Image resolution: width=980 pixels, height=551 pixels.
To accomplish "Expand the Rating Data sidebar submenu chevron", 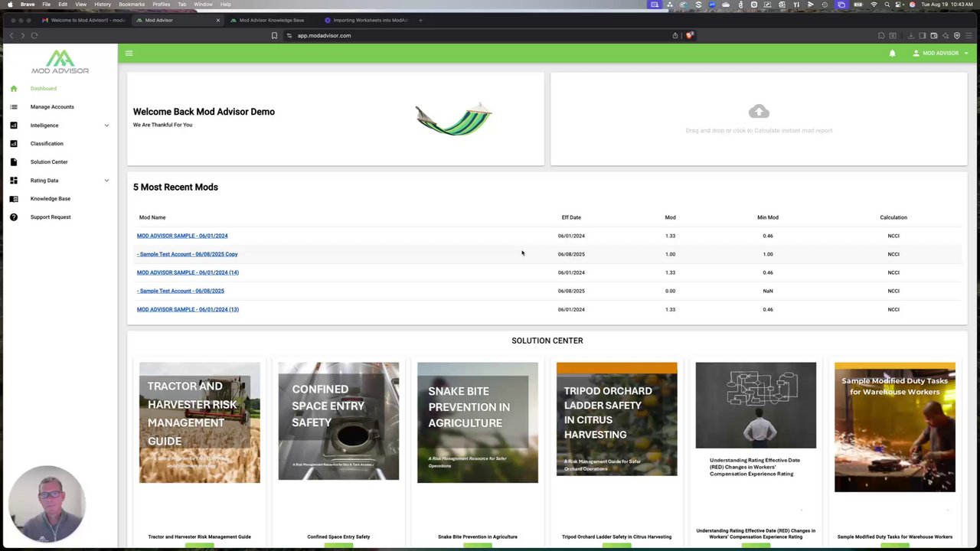I will [x=106, y=181].
